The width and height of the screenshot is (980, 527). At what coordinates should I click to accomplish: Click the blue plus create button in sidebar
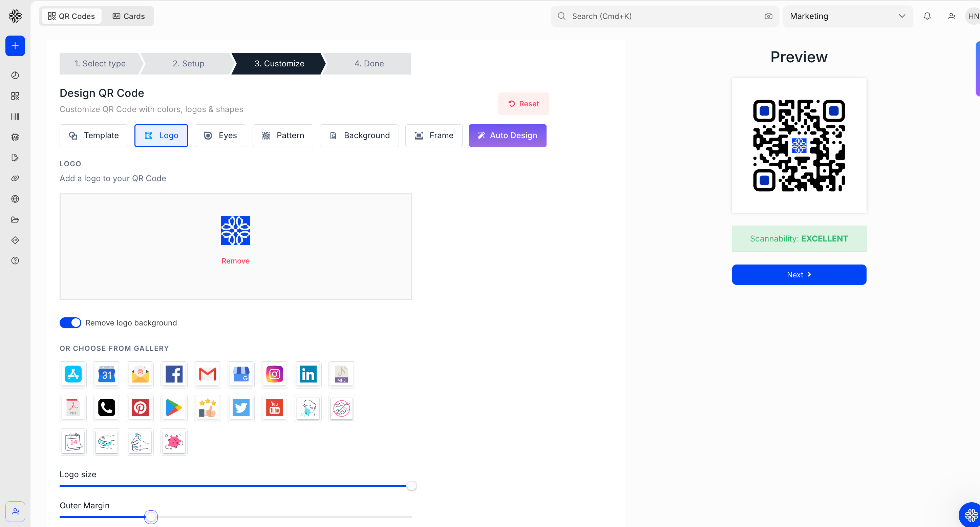[15, 46]
